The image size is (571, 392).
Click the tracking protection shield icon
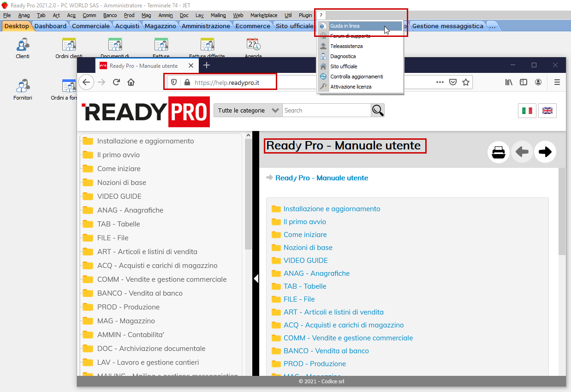click(173, 82)
